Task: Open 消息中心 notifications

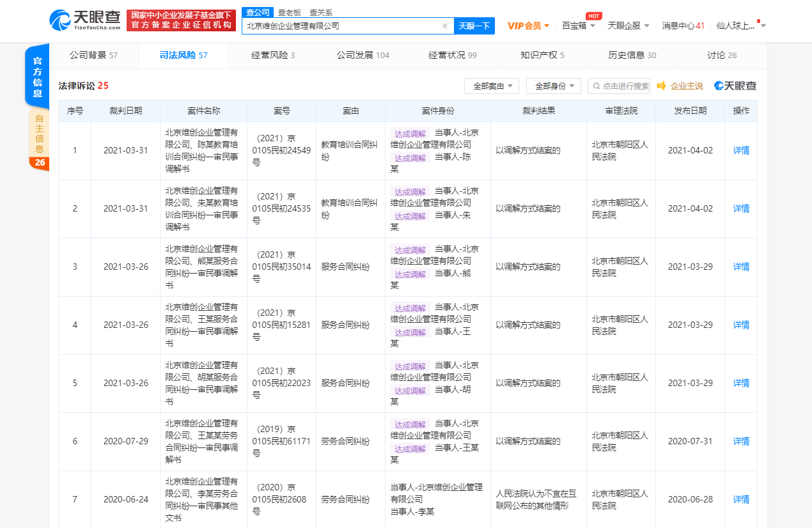Action: pyautogui.click(x=683, y=26)
